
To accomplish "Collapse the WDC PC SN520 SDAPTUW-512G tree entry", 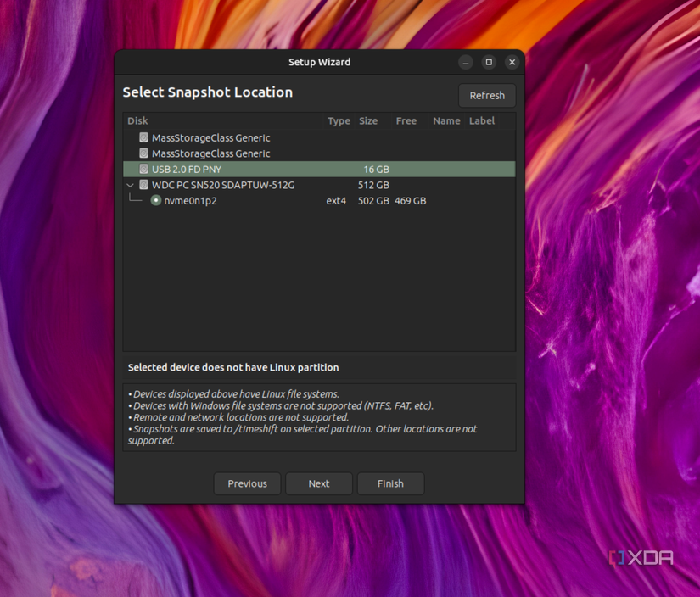I will click(x=130, y=185).
